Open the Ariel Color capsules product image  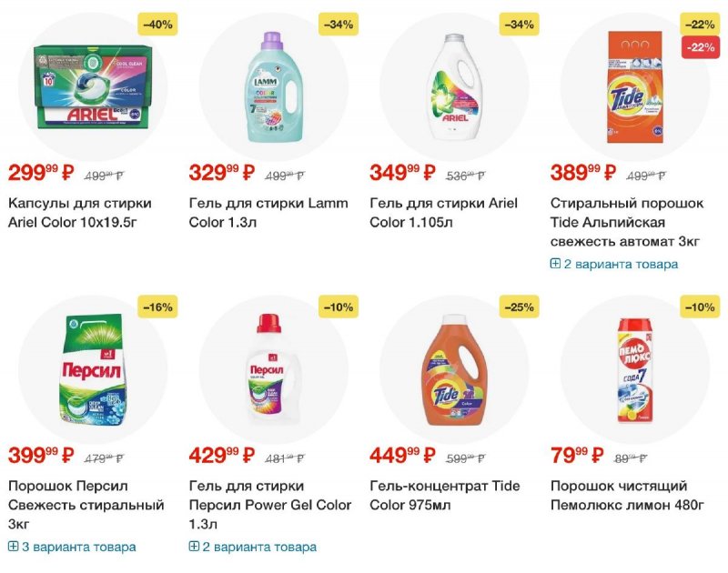click(91, 86)
